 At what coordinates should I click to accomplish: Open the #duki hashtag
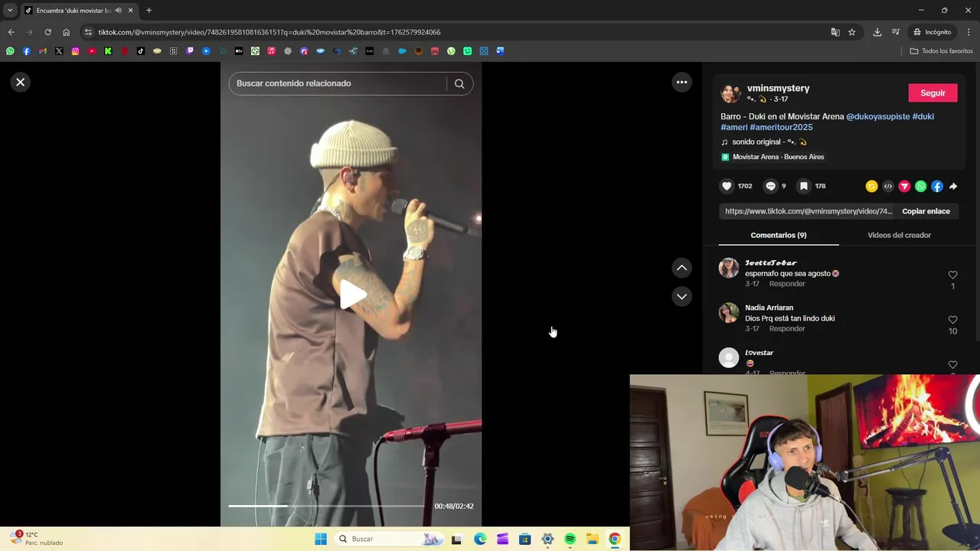[x=923, y=116]
